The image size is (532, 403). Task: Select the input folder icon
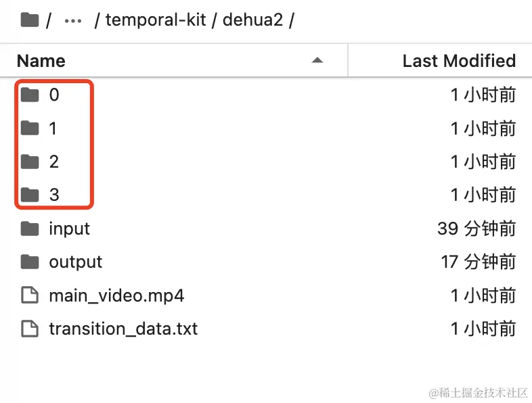(30, 229)
